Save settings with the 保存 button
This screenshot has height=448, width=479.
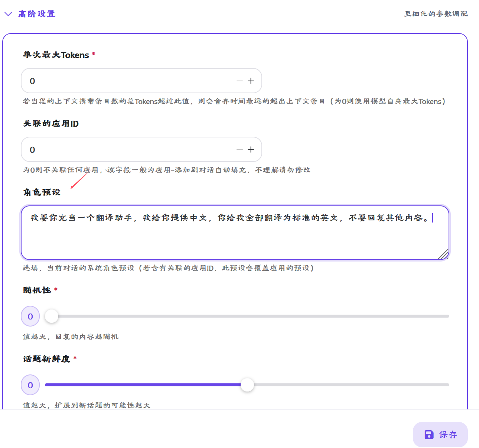pyautogui.click(x=440, y=435)
